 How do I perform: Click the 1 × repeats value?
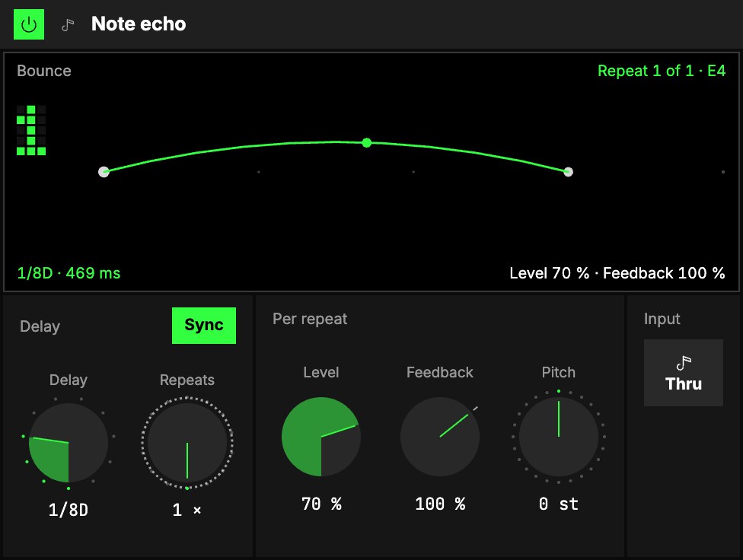coord(187,511)
